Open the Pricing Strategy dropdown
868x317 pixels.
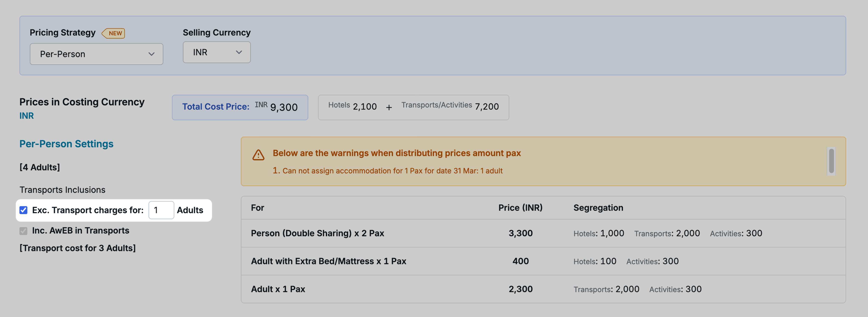click(96, 54)
